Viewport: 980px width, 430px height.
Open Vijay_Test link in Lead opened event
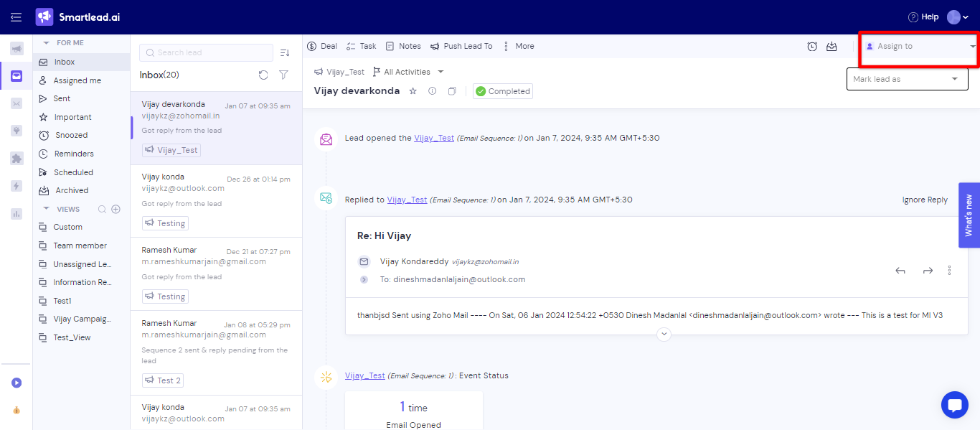[x=434, y=138]
